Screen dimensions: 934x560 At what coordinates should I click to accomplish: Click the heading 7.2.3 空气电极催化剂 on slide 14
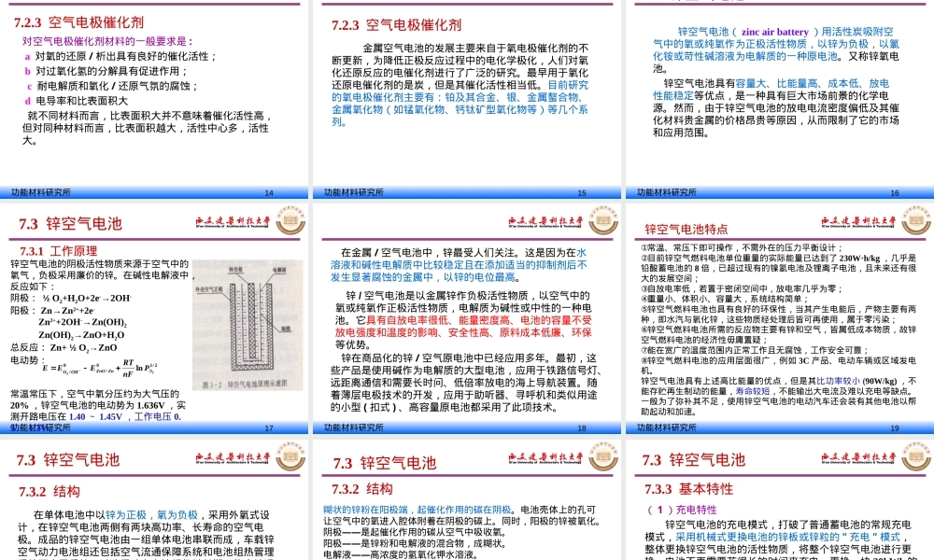pyautogui.click(x=78, y=22)
